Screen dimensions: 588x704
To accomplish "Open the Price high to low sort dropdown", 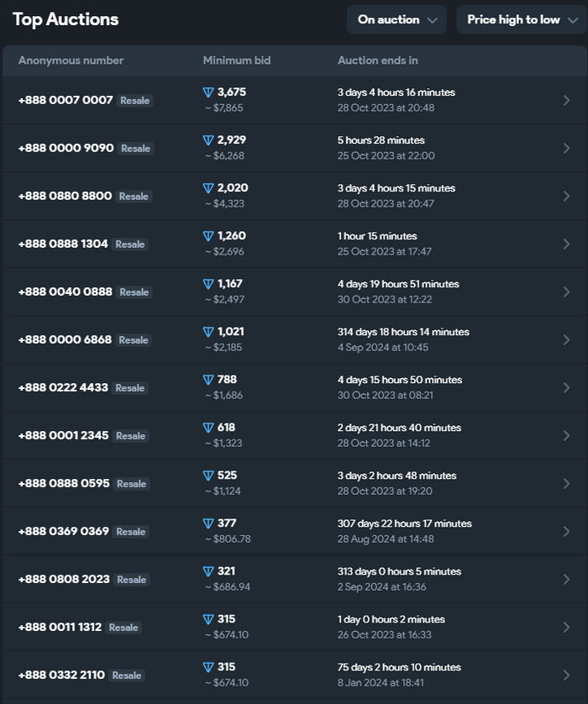I will click(521, 19).
